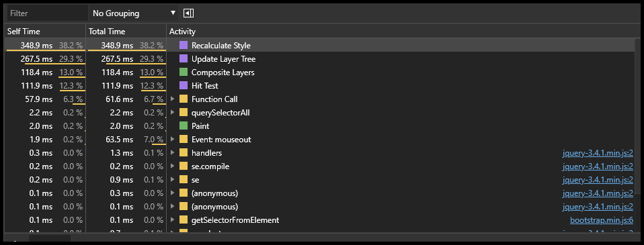Click the 7.0 % Total Time percentage

coord(154,140)
